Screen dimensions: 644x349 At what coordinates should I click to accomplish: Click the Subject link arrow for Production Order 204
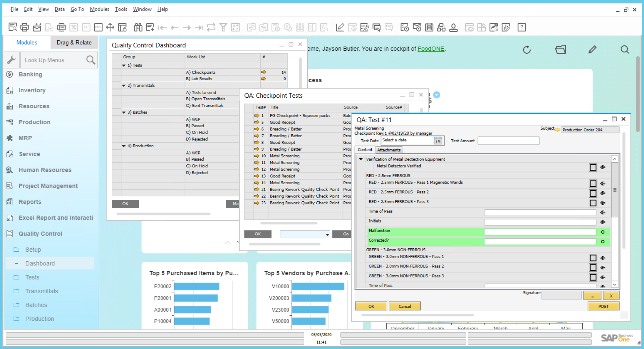click(x=557, y=130)
